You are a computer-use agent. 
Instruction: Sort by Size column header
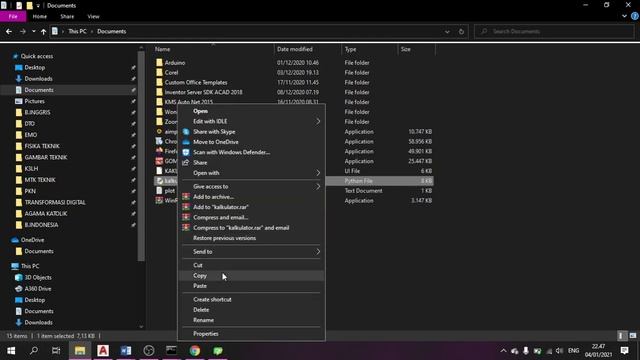[x=405, y=49]
